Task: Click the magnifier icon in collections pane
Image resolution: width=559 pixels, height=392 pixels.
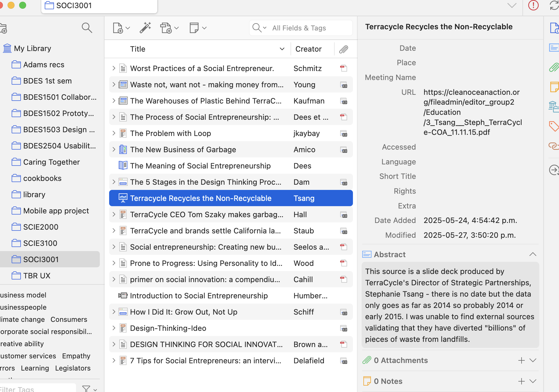Action: 87,28
